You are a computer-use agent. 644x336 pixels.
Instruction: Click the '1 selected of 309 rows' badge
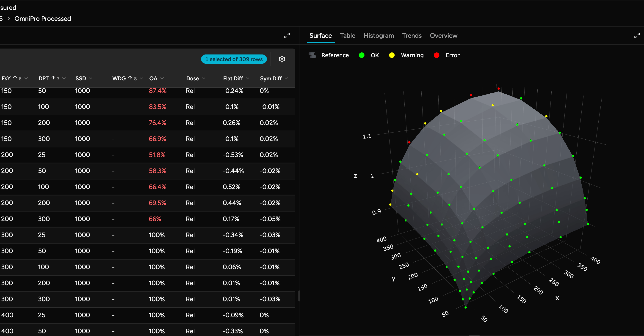point(234,59)
